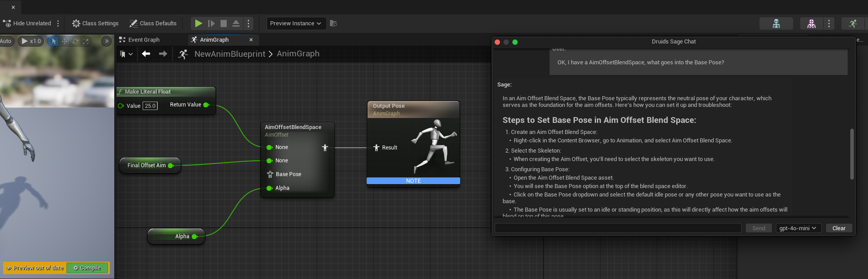The width and height of the screenshot is (868, 279).
Task: Open the gpt-4o-mini model dropdown
Action: [798, 228]
